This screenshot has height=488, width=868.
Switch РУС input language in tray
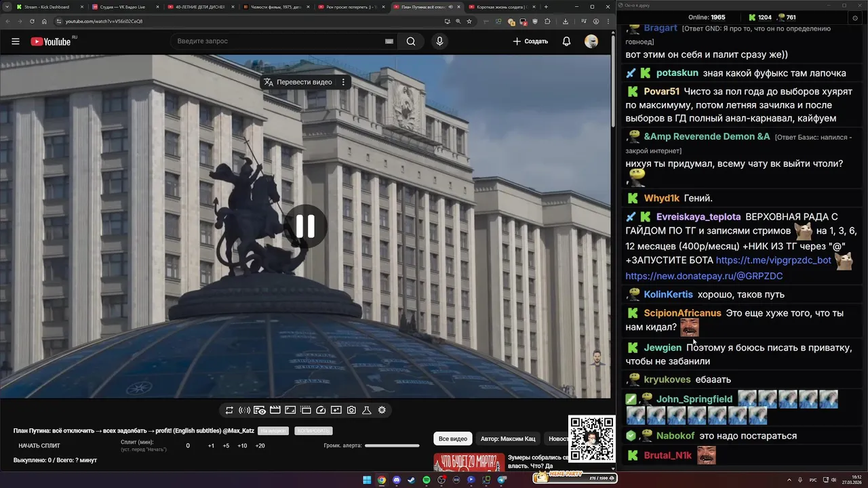coord(813,480)
